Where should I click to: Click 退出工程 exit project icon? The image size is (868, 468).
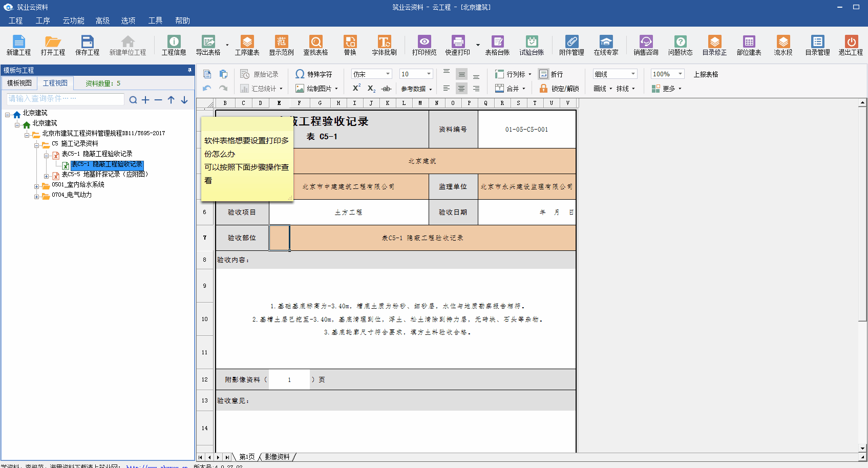pyautogui.click(x=851, y=45)
